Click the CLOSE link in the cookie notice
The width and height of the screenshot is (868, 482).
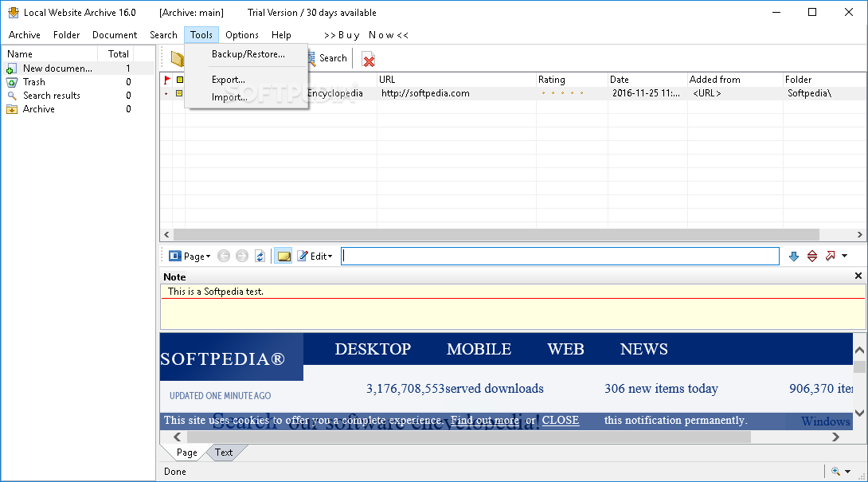pos(560,421)
